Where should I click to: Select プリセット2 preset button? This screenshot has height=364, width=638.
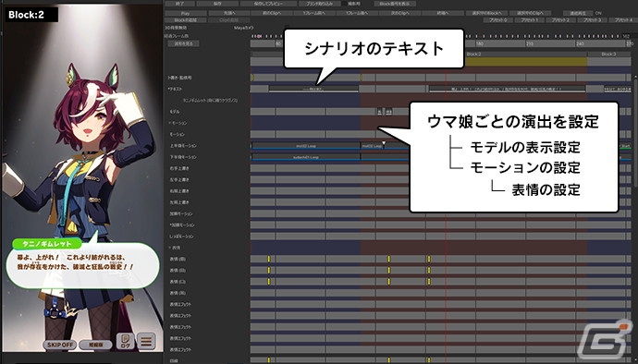coord(560,20)
